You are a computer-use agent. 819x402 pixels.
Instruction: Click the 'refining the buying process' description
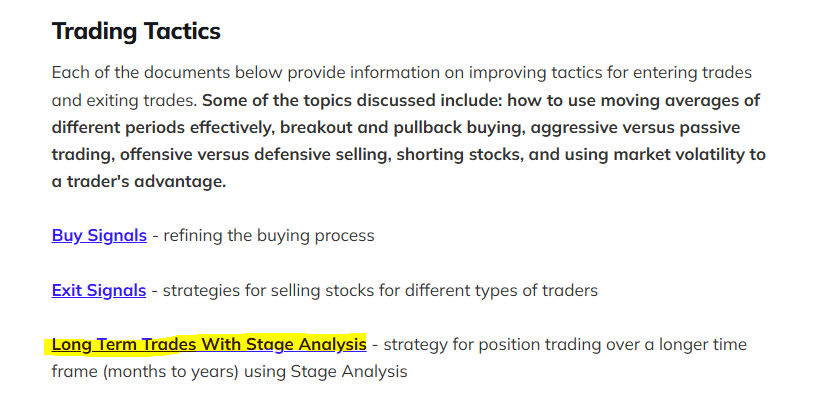pyautogui.click(x=269, y=235)
